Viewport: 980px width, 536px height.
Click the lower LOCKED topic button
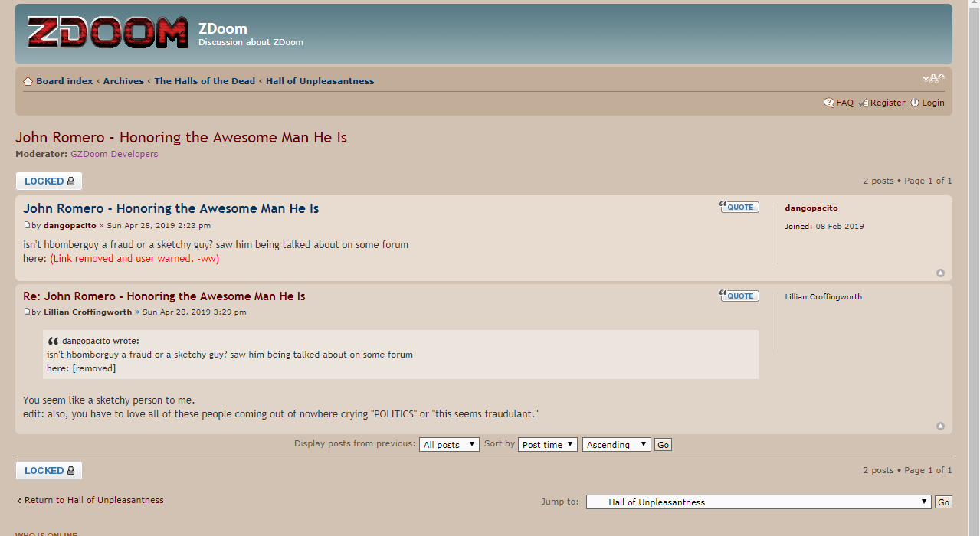pos(49,471)
